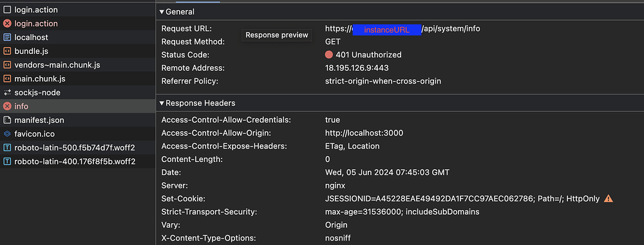
Task: Click the websocket arrows icon beside sockjs-node
Action: pyautogui.click(x=7, y=93)
